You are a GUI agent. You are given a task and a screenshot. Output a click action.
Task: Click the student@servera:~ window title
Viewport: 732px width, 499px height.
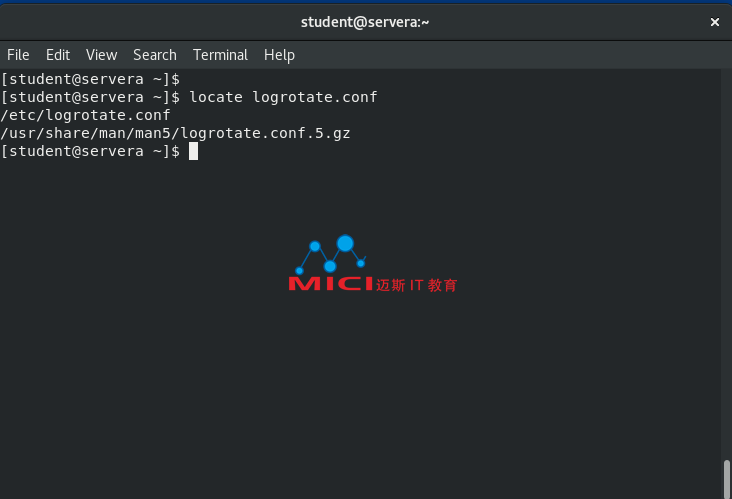coord(365,22)
